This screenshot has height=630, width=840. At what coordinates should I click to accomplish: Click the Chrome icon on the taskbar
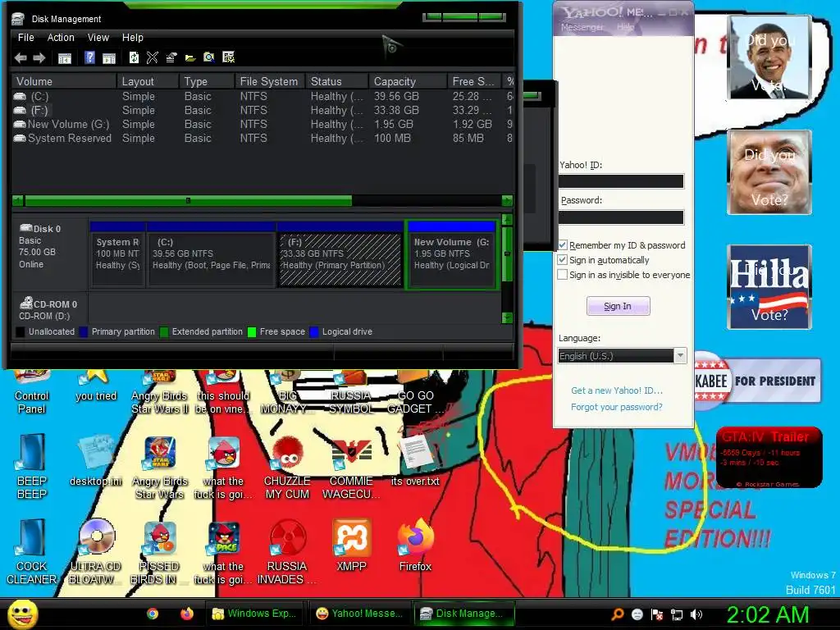153,614
